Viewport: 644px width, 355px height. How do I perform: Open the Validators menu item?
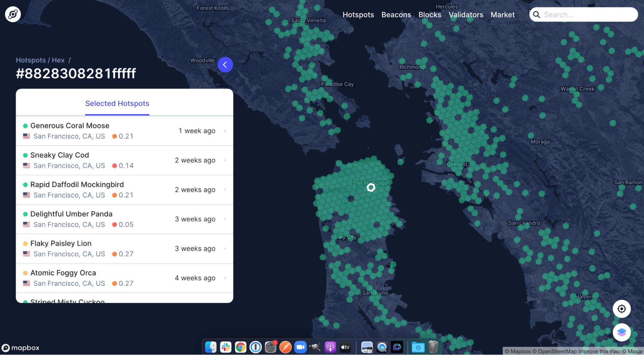pos(466,15)
